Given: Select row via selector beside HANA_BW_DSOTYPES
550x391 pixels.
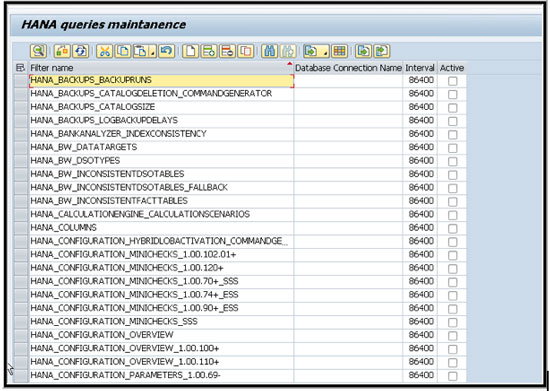Looking at the screenshot, I should coord(21,161).
